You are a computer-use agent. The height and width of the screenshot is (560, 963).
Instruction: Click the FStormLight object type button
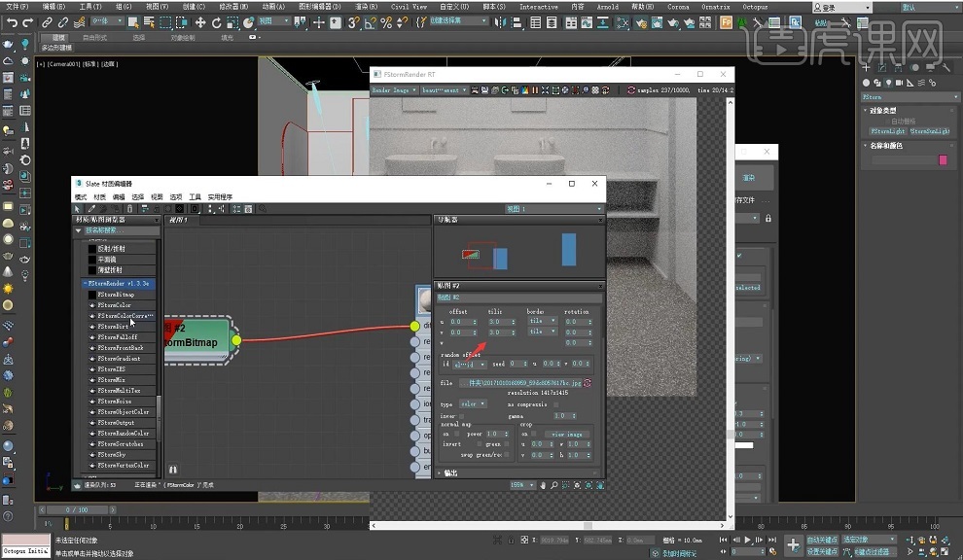887,130
